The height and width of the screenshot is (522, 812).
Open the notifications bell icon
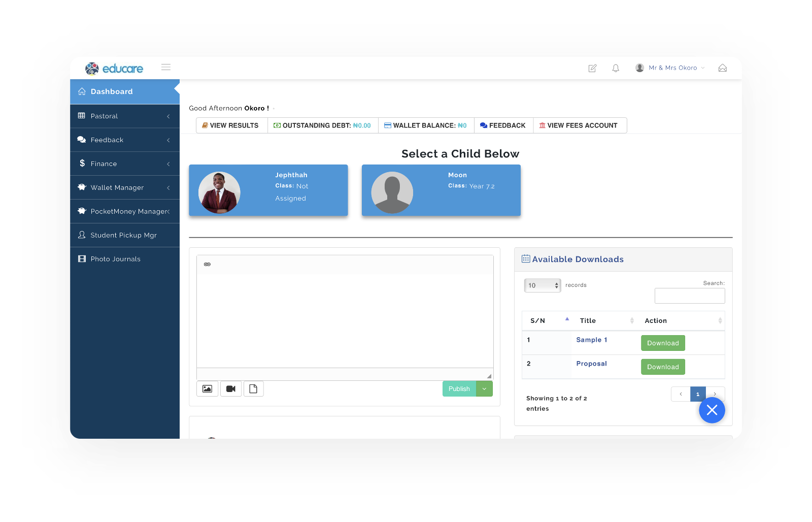[x=616, y=68]
